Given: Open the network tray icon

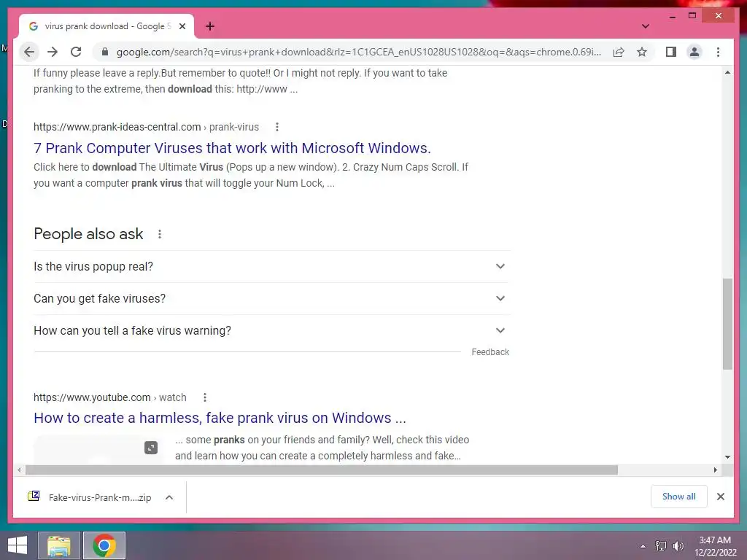Looking at the screenshot, I should 661,546.
